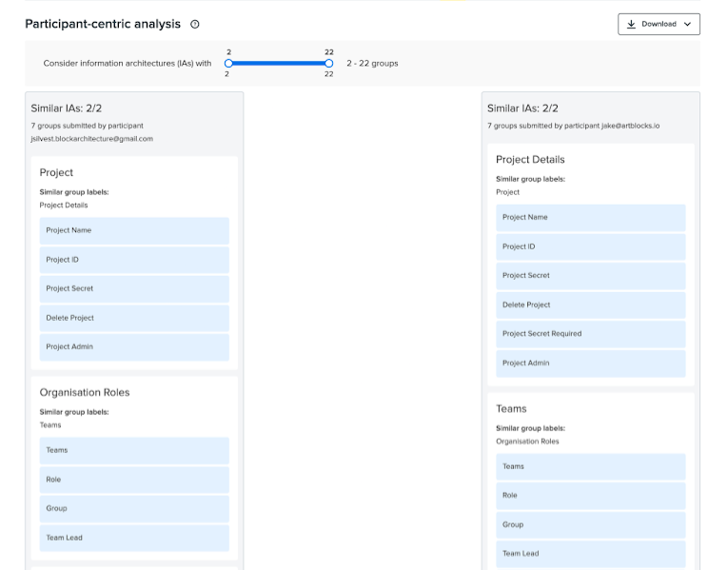Select Project Name in jsilvest's Project group

(x=134, y=230)
